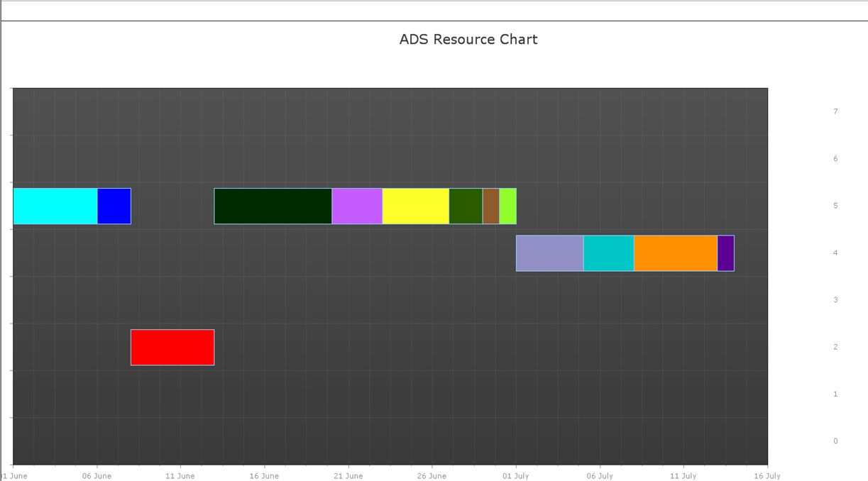The width and height of the screenshot is (868, 481).
Task: Select the bright blue bar in row 5
Action: pos(114,206)
